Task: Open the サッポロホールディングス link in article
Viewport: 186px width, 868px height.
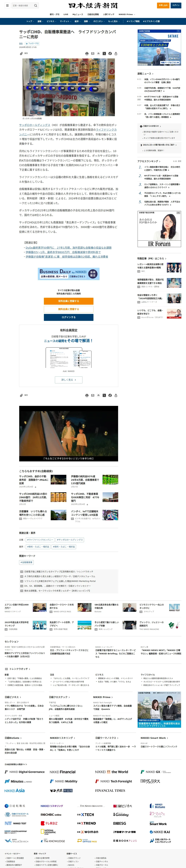Action: click(x=34, y=125)
